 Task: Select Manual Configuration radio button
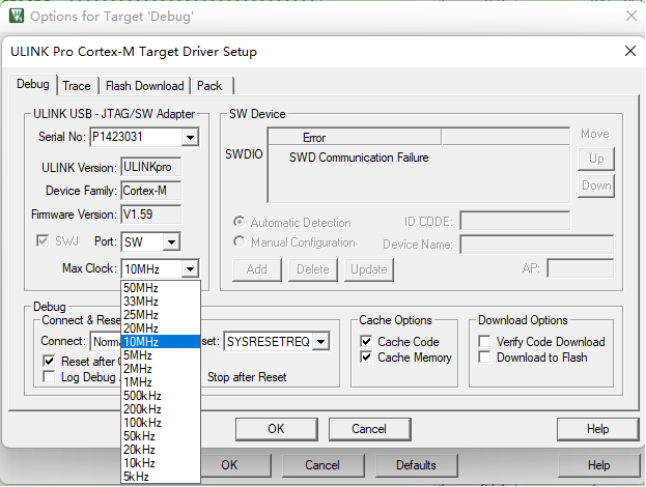239,243
